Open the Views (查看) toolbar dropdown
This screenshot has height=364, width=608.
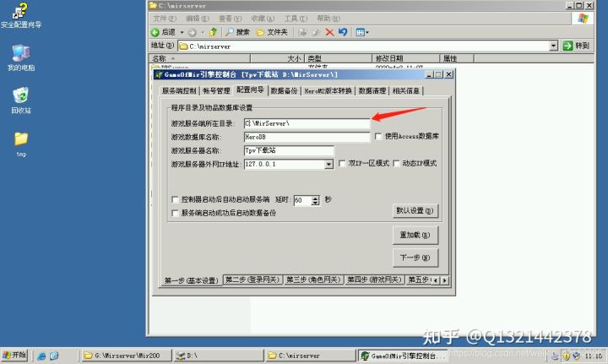[361, 32]
